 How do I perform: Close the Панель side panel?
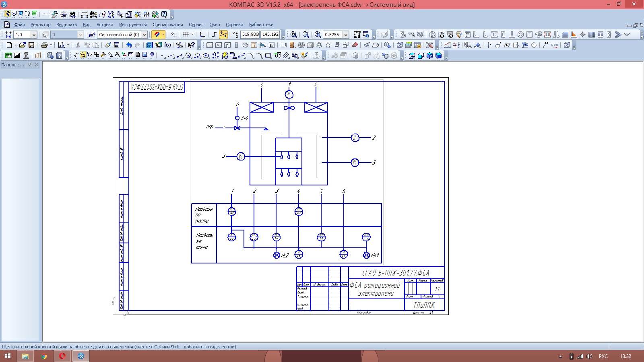coord(36,64)
